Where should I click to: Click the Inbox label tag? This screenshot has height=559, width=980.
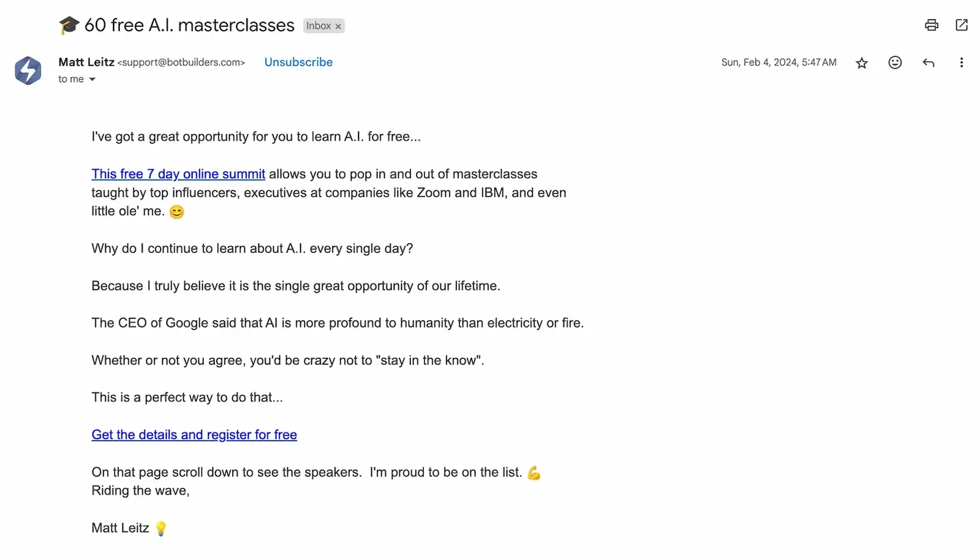coord(318,26)
